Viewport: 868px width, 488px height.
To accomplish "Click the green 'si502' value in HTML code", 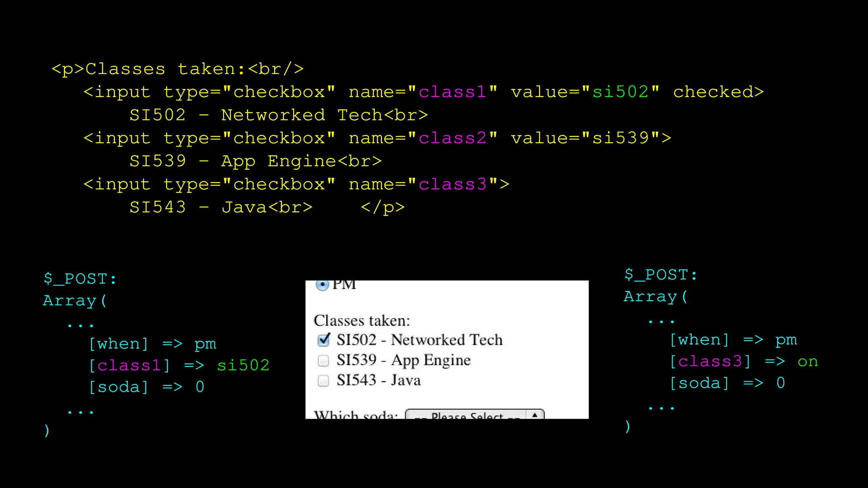I will pyautogui.click(x=620, y=92).
